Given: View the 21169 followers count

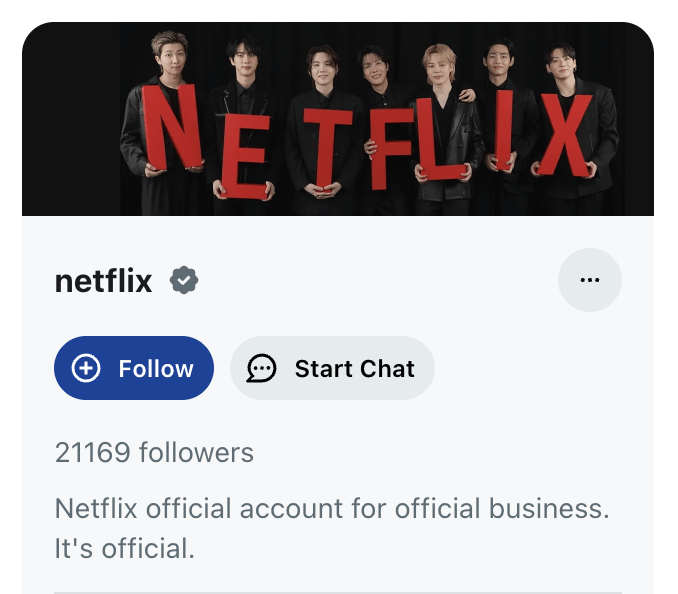Looking at the screenshot, I should pyautogui.click(x=154, y=453).
